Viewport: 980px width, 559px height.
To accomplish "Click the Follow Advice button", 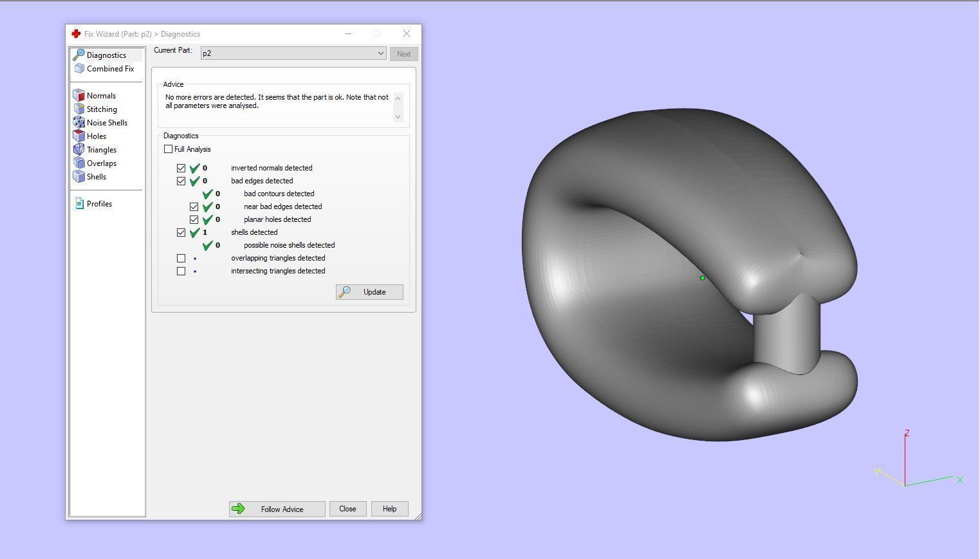I will pos(277,509).
